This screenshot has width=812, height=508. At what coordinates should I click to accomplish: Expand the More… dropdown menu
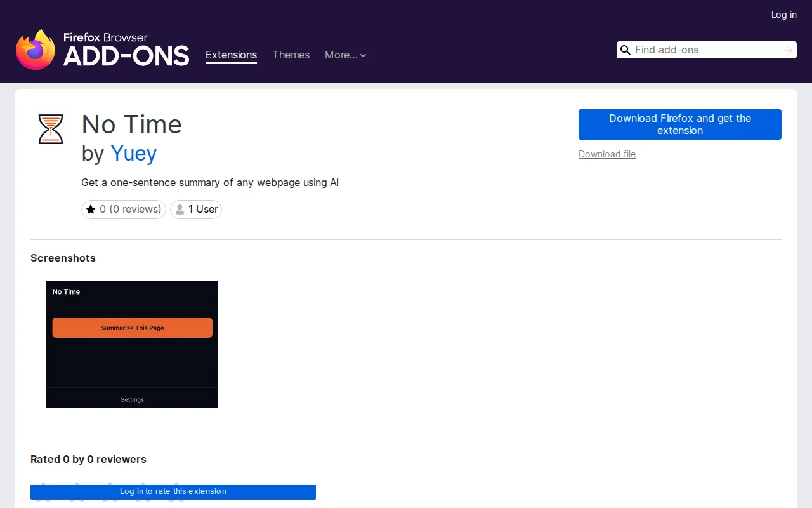tap(346, 55)
